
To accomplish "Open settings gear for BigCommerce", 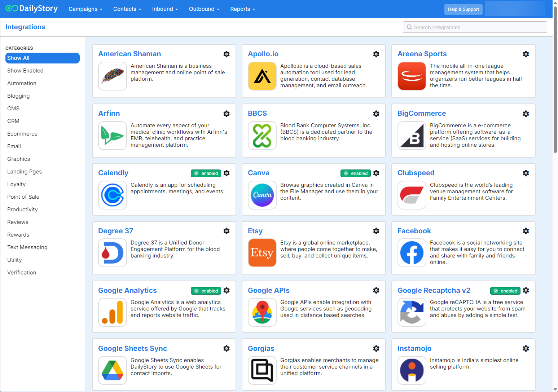I will pos(526,114).
